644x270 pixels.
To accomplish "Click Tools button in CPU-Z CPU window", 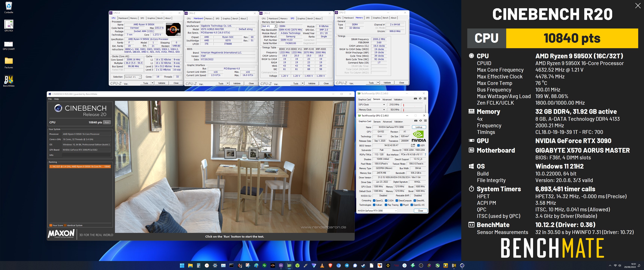I will pyautogui.click(x=145, y=83).
